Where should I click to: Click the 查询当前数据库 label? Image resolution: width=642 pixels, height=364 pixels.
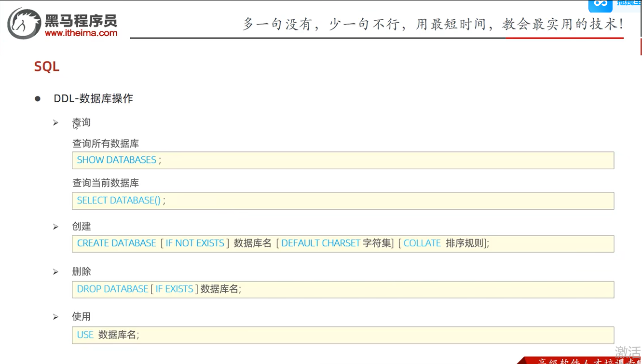106,183
